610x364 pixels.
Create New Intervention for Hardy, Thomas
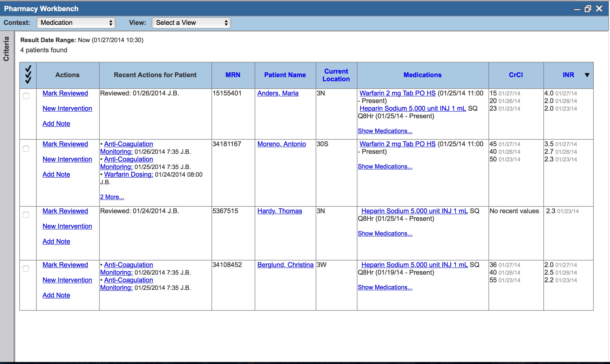click(67, 226)
